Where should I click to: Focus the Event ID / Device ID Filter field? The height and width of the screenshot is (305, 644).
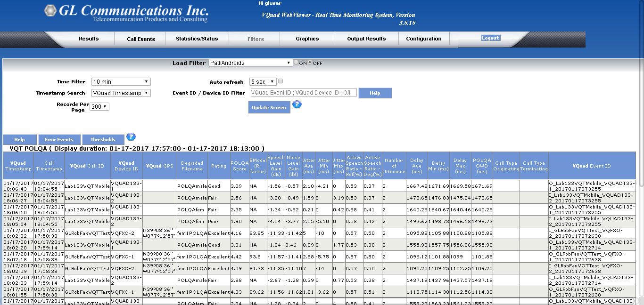304,93
